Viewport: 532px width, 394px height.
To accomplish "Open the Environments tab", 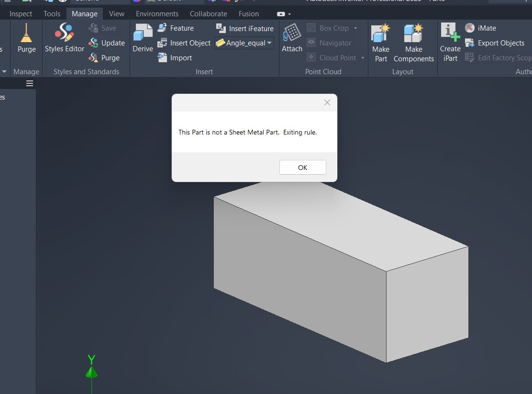I will tap(157, 14).
